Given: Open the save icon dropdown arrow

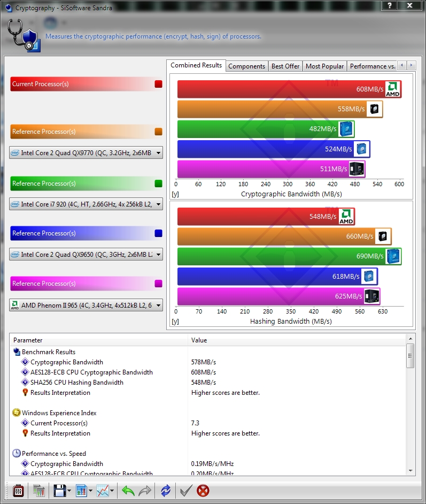Looking at the screenshot, I should tap(69, 491).
